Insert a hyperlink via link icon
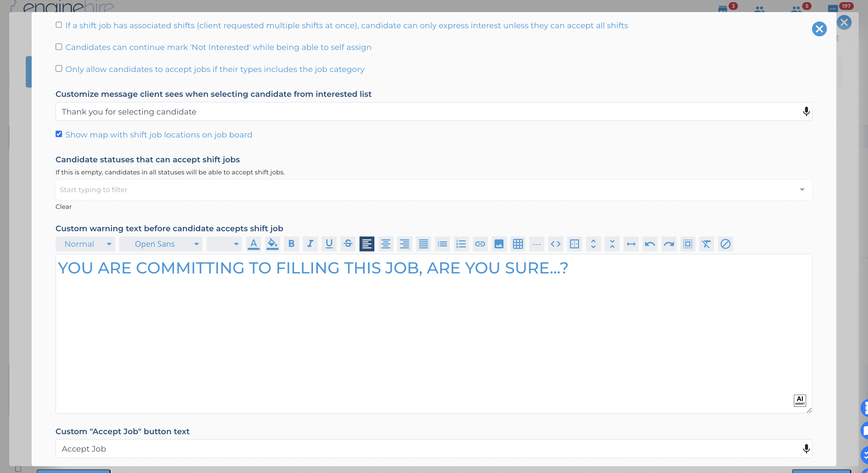This screenshot has height=473, width=868. pos(480,244)
